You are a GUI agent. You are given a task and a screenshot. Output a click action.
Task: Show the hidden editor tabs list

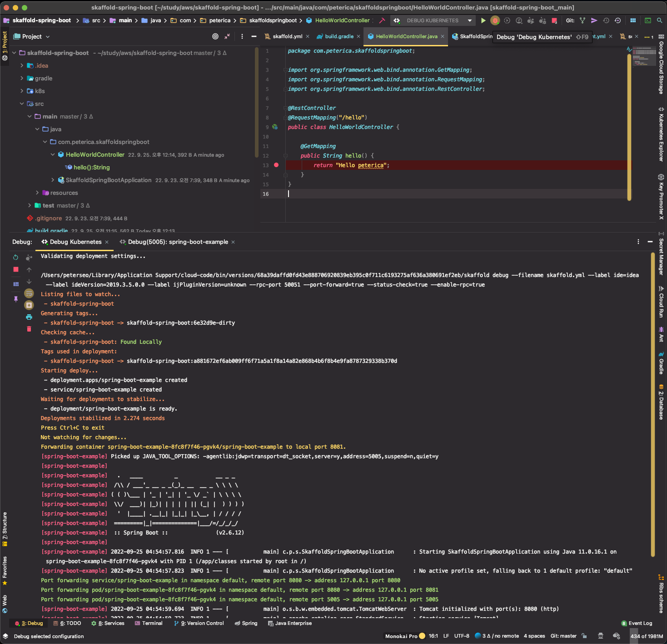[648, 37]
